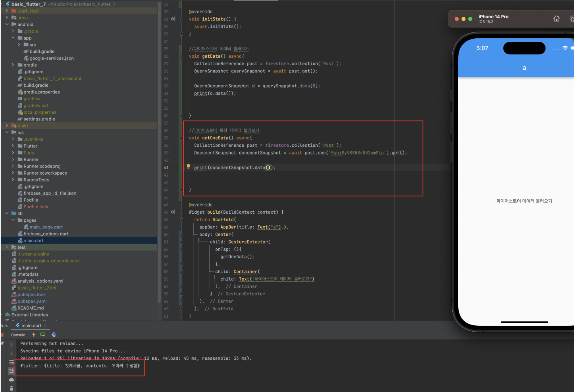Image resolution: width=574 pixels, height=392 pixels.
Task: Open build.gradle under app folder
Action: [x=42, y=51]
